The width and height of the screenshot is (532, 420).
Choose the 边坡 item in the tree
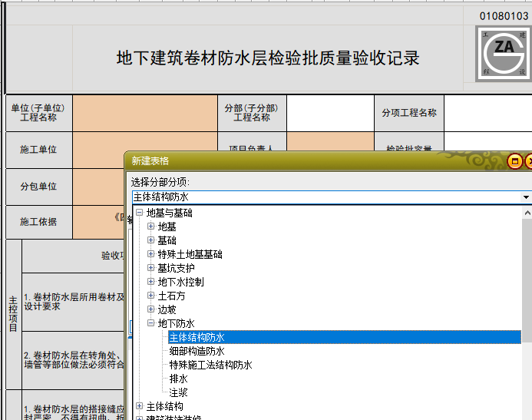167,309
